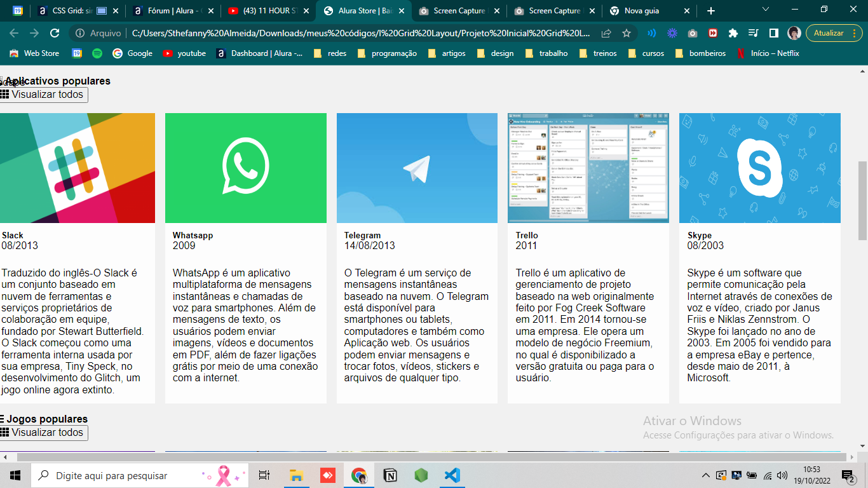Click the Slack app image
This screenshot has width=868, height=488.
point(78,168)
